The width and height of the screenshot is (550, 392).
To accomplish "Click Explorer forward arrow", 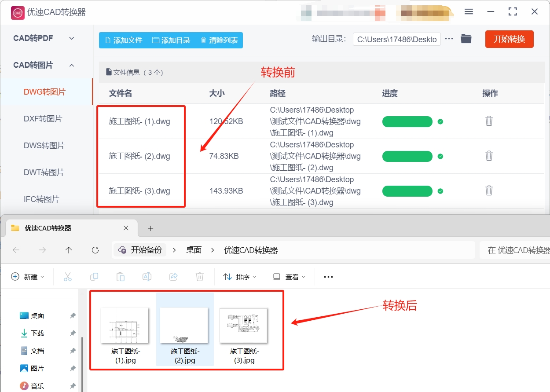I will pos(42,250).
